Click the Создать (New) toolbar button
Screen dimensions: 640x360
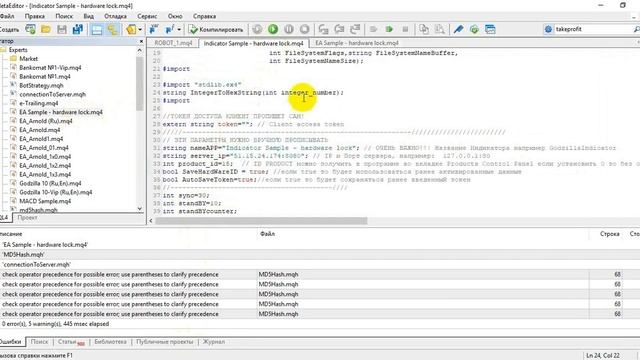click(x=9, y=29)
